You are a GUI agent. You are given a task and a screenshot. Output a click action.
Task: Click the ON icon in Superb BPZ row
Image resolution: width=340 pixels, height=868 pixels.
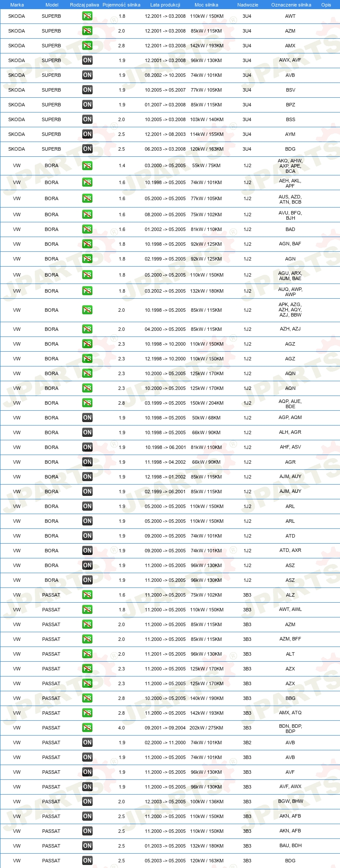click(87, 105)
